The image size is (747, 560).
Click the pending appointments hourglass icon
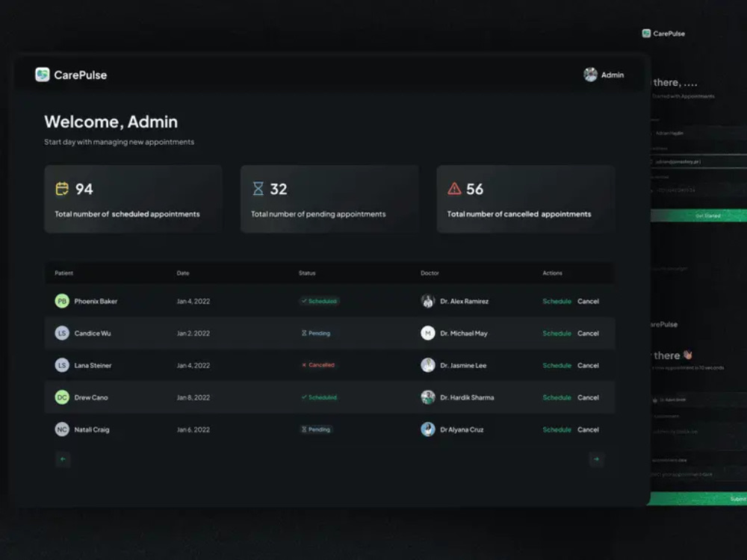click(x=258, y=189)
